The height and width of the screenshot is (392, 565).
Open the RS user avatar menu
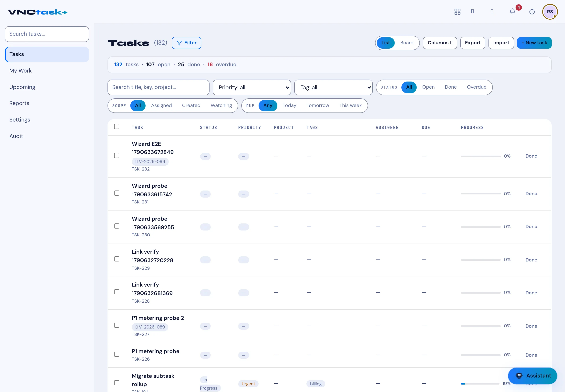[x=550, y=12]
